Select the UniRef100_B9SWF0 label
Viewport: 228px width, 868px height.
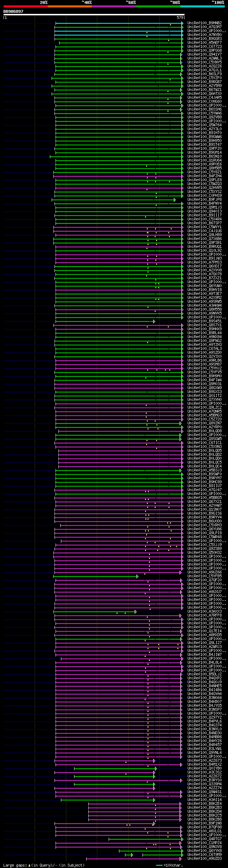(x=204, y=474)
